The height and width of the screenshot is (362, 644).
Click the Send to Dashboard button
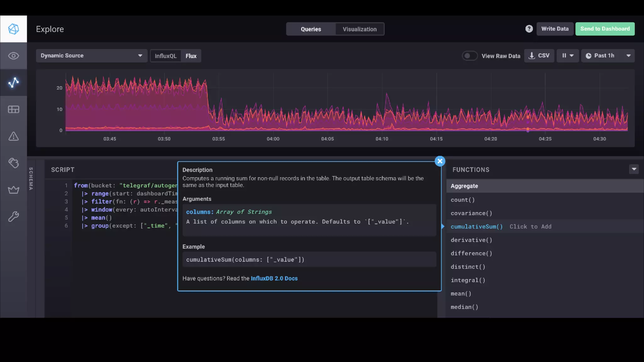click(x=605, y=29)
